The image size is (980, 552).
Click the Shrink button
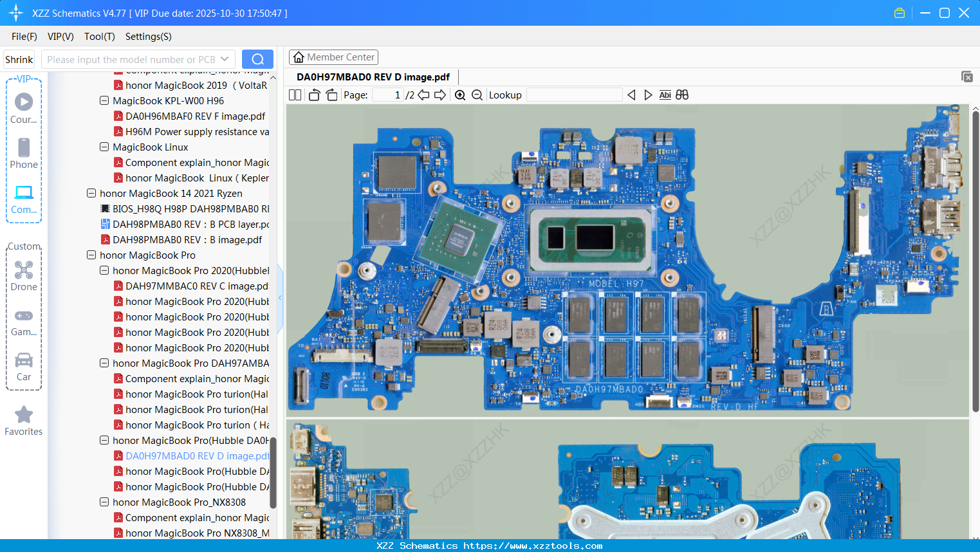click(19, 60)
